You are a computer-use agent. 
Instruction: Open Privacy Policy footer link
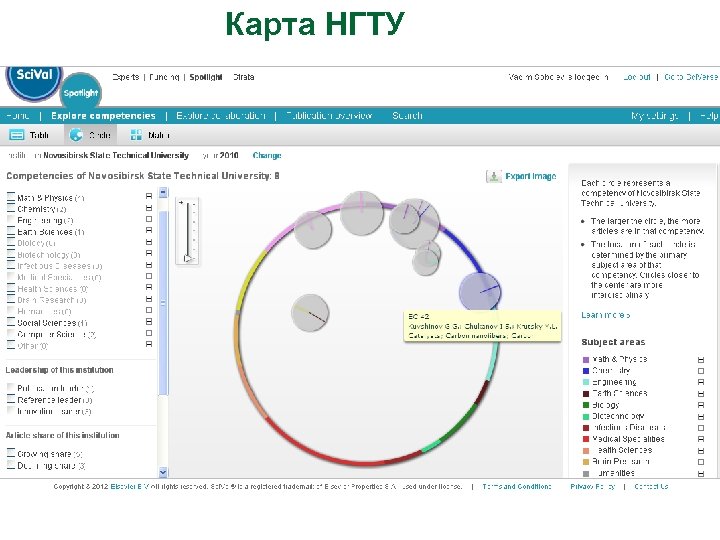[x=592, y=486]
